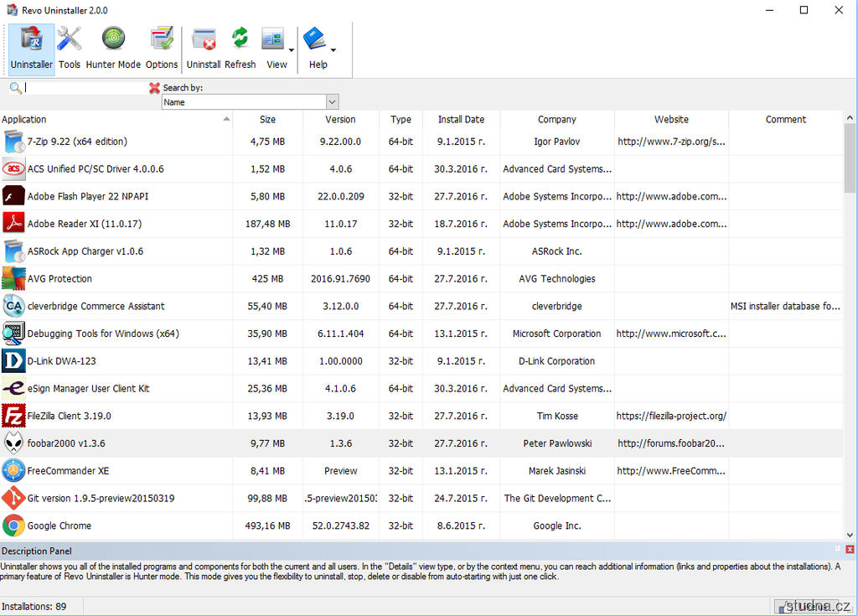Refresh the installed programs list
The height and width of the screenshot is (616, 858).
click(x=240, y=49)
